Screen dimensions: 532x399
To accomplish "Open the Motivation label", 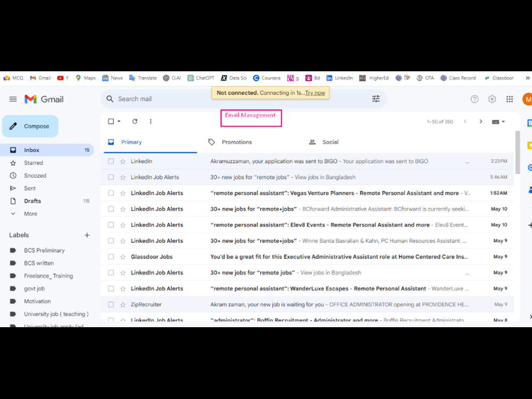I will click(x=37, y=301).
